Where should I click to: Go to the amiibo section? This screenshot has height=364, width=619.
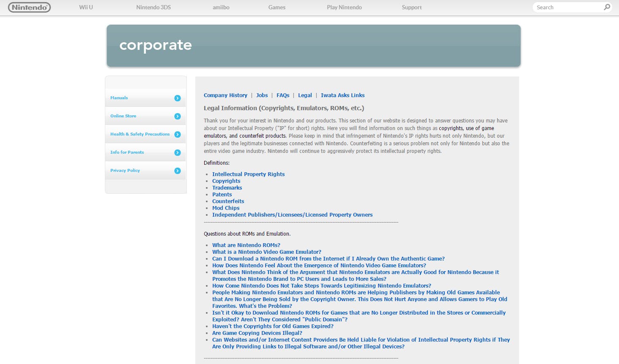[221, 7]
